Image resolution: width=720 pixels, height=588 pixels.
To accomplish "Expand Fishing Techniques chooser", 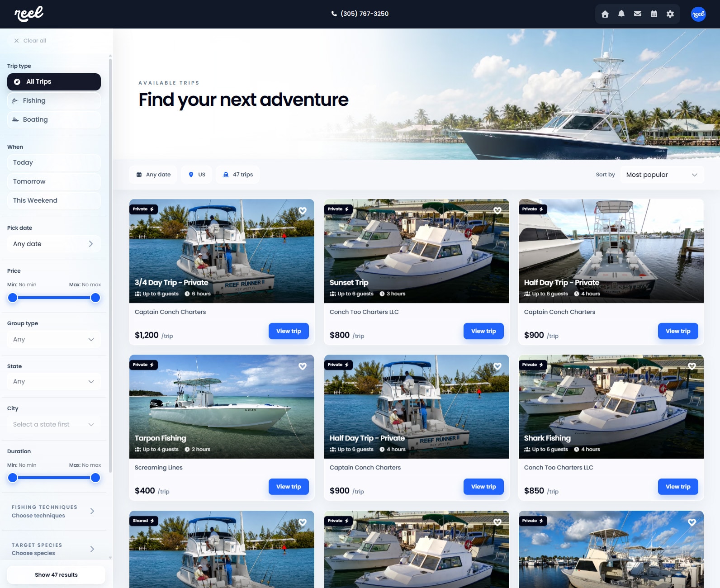I will coord(54,511).
